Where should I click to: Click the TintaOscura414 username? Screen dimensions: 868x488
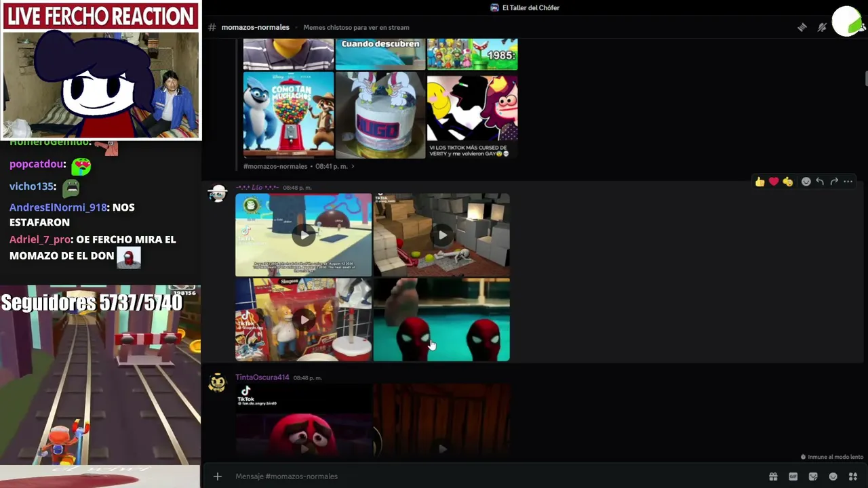pyautogui.click(x=262, y=378)
